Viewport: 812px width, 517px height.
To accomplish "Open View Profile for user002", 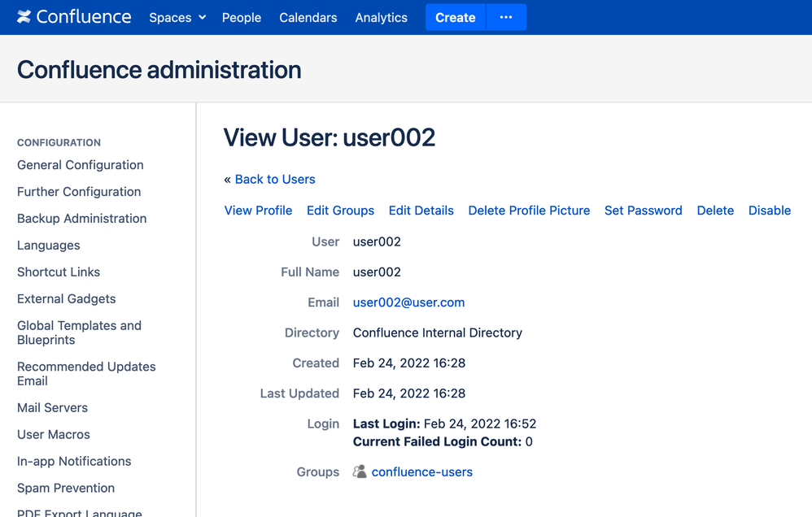I will point(258,210).
